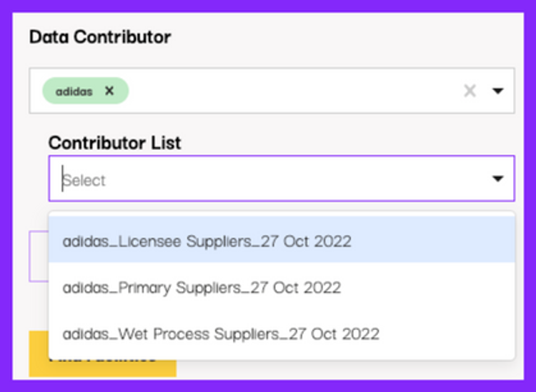Click the green adidas tag label
This screenshot has width=536, height=392.
tap(74, 91)
